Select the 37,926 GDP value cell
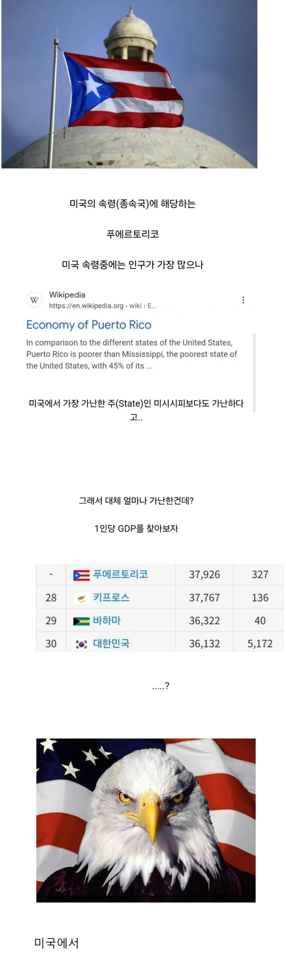The width and height of the screenshot is (286, 980). (204, 574)
